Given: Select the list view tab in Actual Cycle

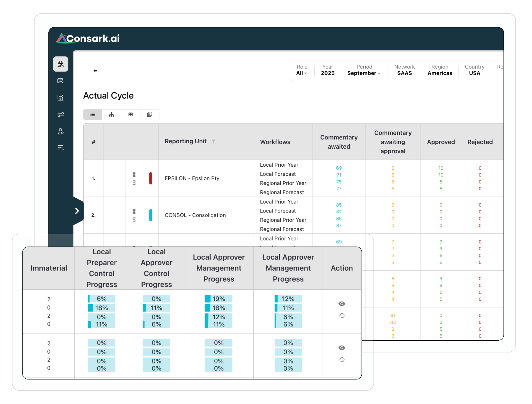Looking at the screenshot, I should click(92, 114).
